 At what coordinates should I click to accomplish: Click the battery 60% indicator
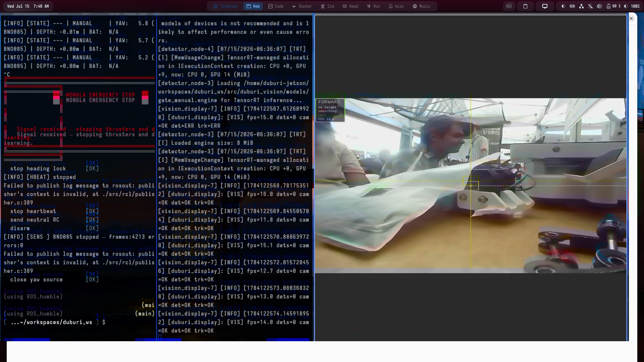(x=613, y=6)
